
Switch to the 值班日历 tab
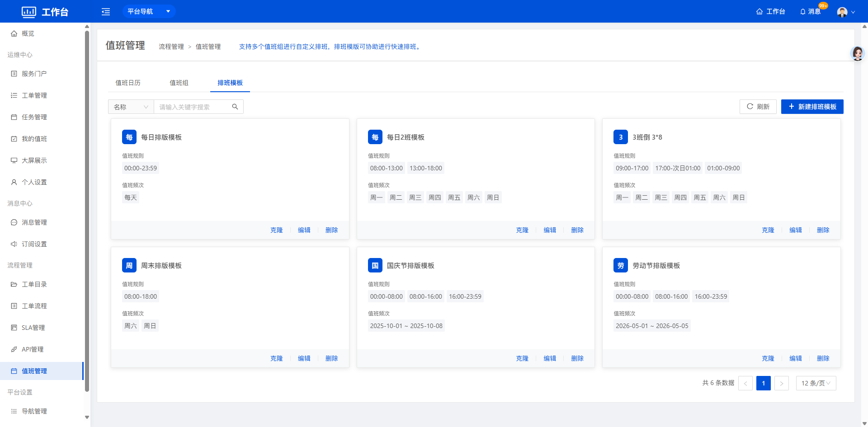(128, 83)
